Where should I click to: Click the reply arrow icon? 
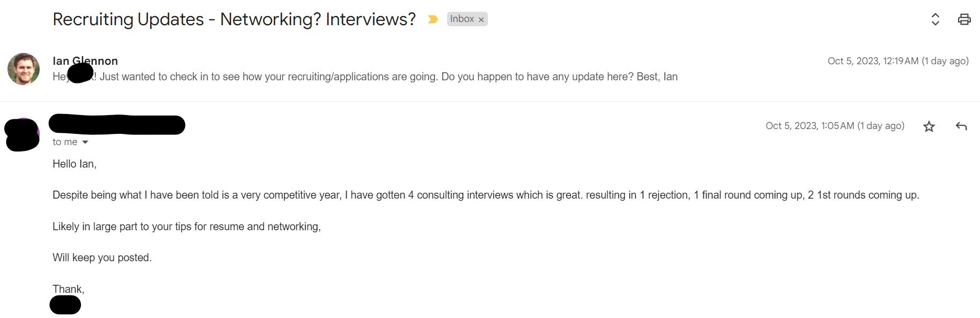point(961,126)
